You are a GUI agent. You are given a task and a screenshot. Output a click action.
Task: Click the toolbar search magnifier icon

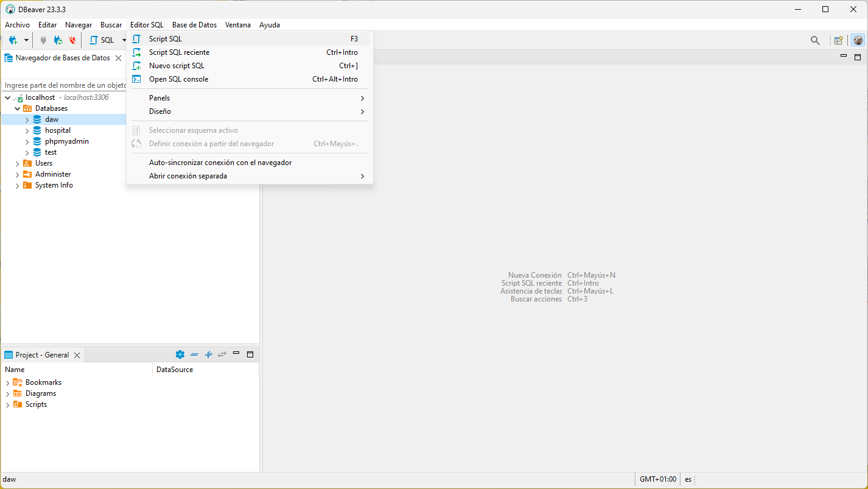click(815, 40)
